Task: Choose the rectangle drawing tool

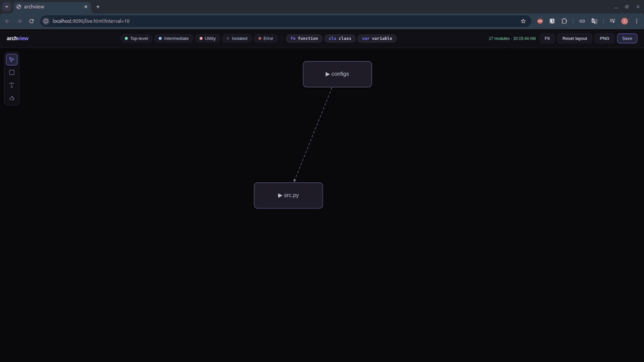Action: click(x=11, y=72)
